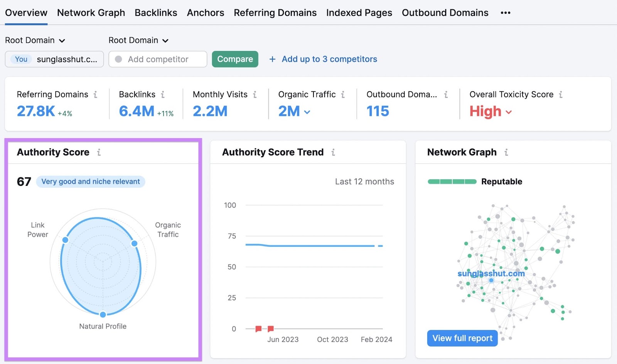Screen dimensions: 617x364
Task: Expand the left Root Domain dropdown
Action: coord(35,40)
